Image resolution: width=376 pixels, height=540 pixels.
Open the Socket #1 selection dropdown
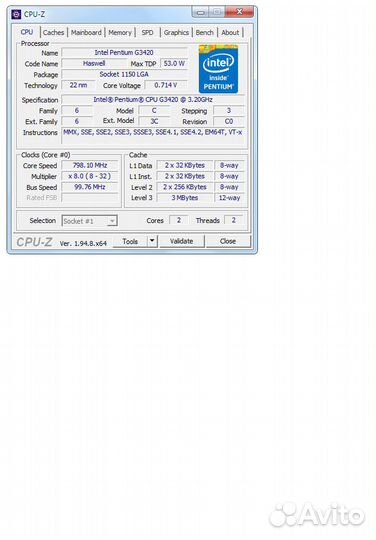coord(90,221)
